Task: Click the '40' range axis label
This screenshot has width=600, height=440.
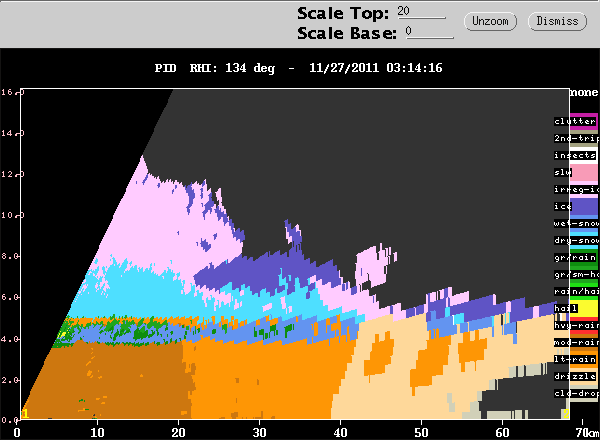Action: tap(341, 433)
